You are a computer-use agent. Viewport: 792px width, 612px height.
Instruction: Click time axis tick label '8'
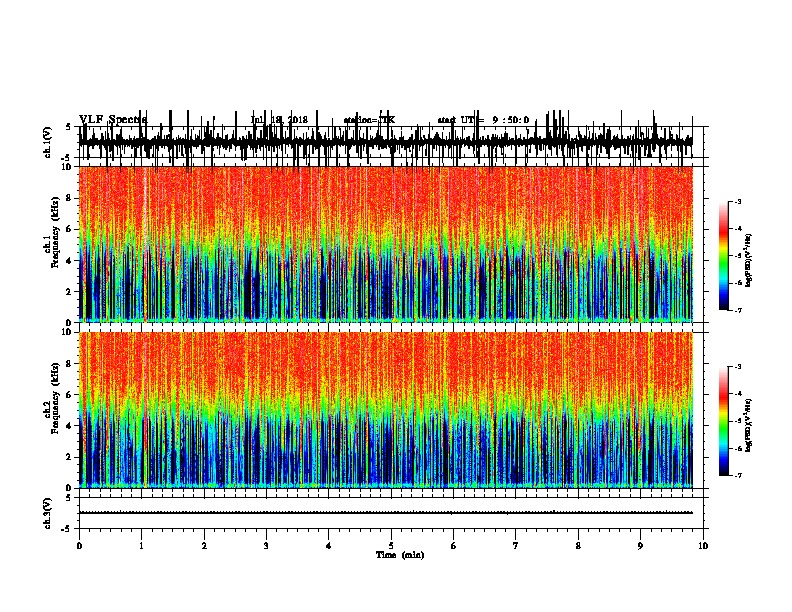click(x=578, y=546)
